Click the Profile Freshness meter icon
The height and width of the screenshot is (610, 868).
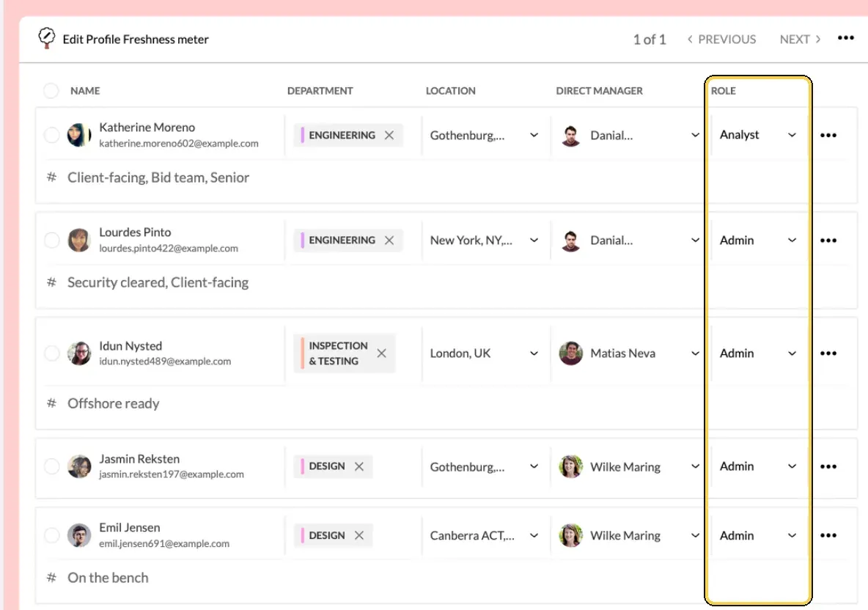pyautogui.click(x=46, y=38)
